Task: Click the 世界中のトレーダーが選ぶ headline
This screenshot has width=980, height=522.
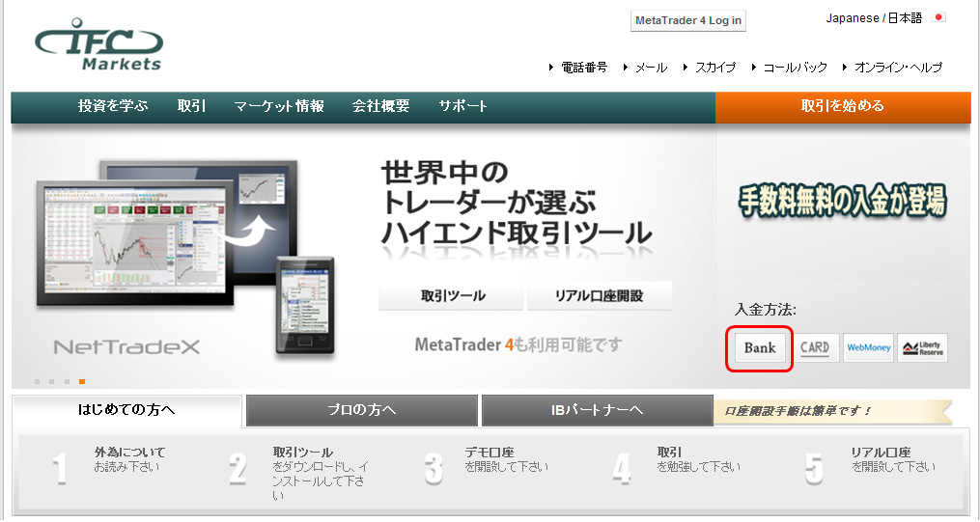Action: (x=517, y=204)
